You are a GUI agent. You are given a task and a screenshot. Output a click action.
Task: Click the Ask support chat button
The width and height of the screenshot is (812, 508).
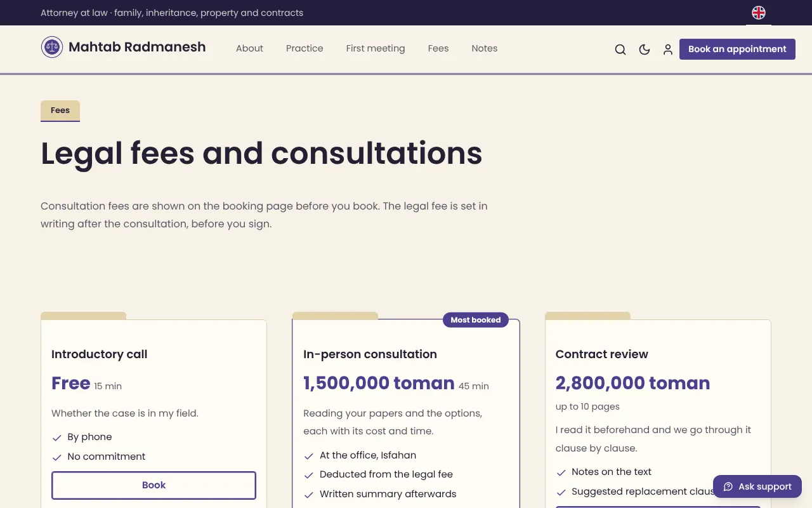click(757, 486)
